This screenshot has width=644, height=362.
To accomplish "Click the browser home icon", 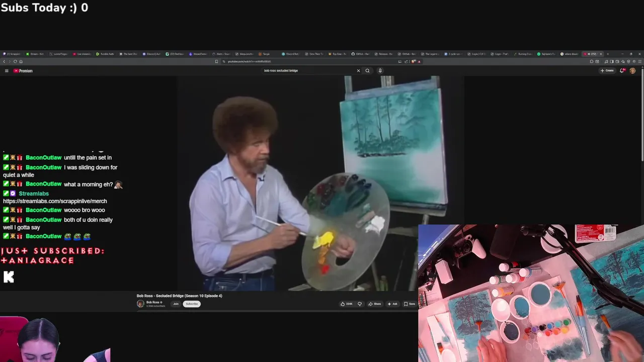I will 21,61.
